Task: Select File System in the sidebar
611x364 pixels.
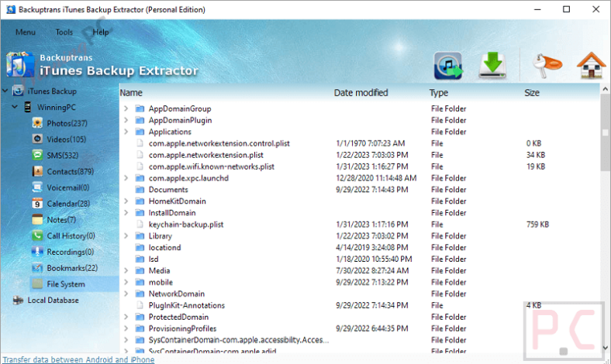Action: pyautogui.click(x=65, y=284)
